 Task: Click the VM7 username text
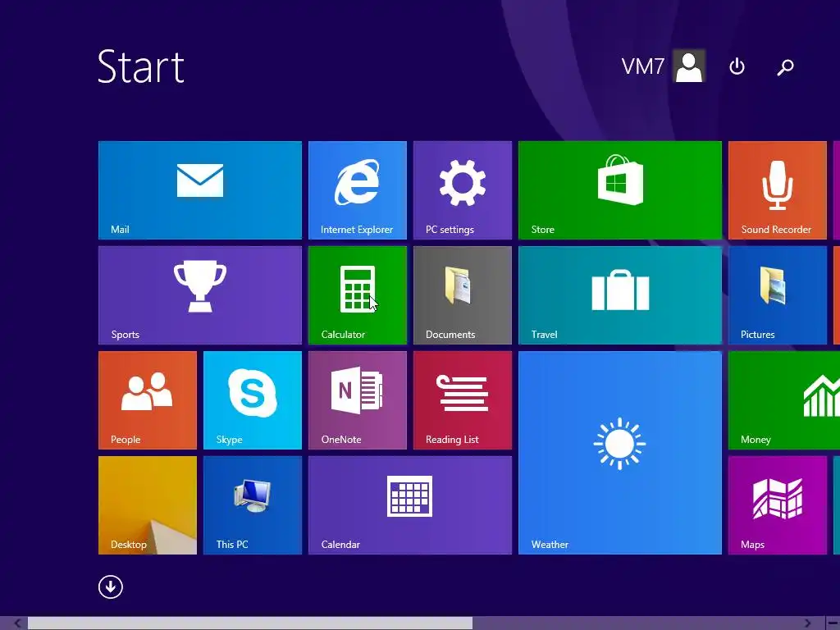pos(643,67)
